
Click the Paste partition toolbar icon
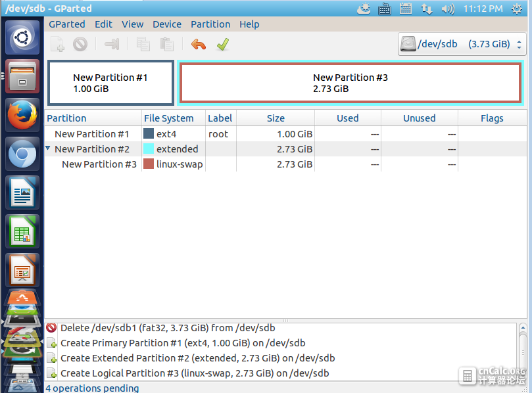click(166, 45)
